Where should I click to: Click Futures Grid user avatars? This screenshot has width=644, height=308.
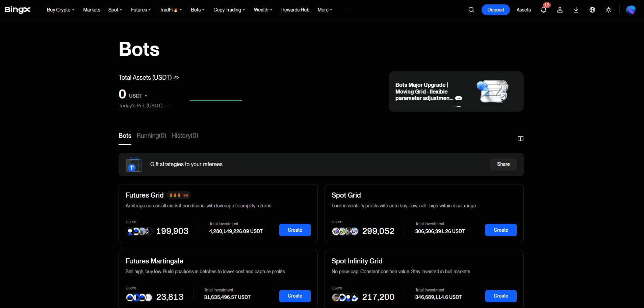point(139,231)
